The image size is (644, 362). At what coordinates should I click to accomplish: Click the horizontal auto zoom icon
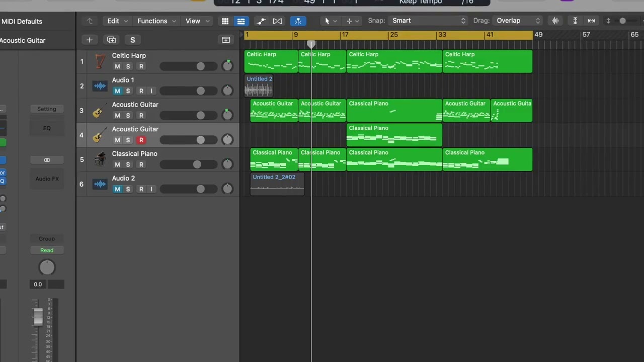click(x=591, y=21)
